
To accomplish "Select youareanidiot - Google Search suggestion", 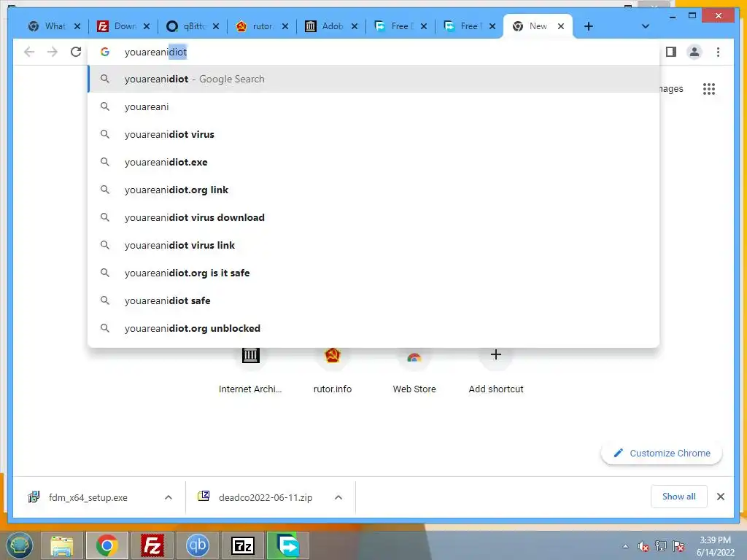I will (x=373, y=79).
